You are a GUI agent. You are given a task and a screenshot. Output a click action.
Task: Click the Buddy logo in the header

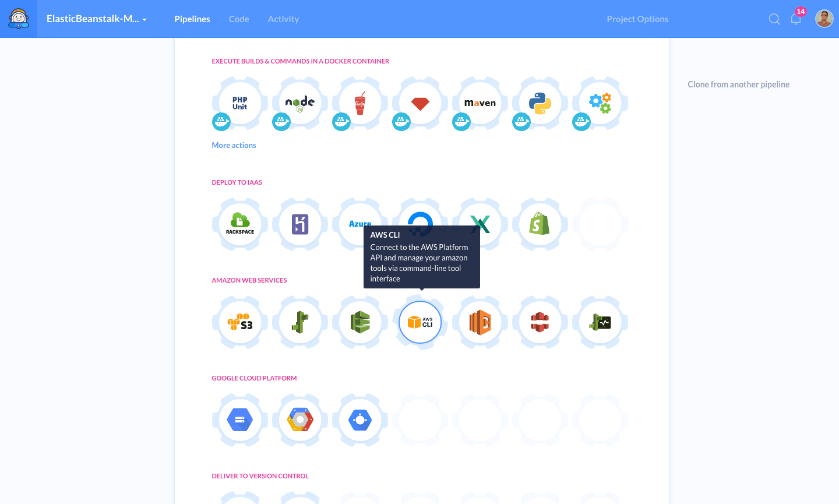pyautogui.click(x=19, y=19)
